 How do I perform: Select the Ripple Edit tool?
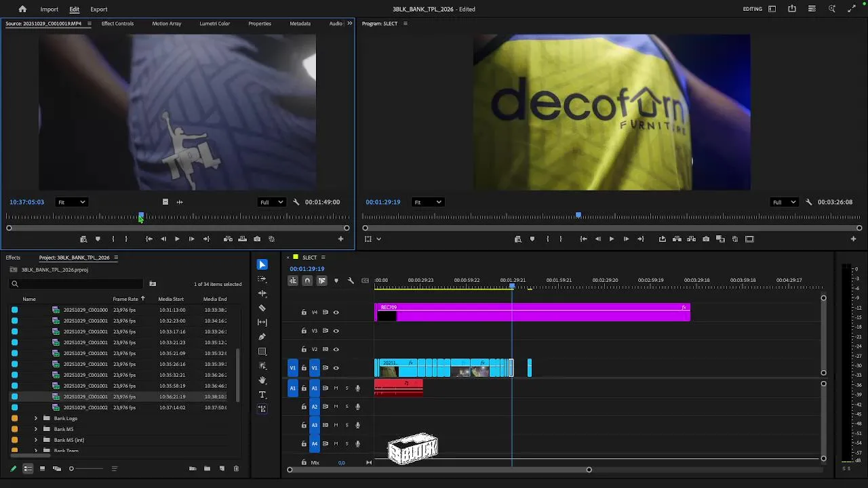tap(262, 293)
